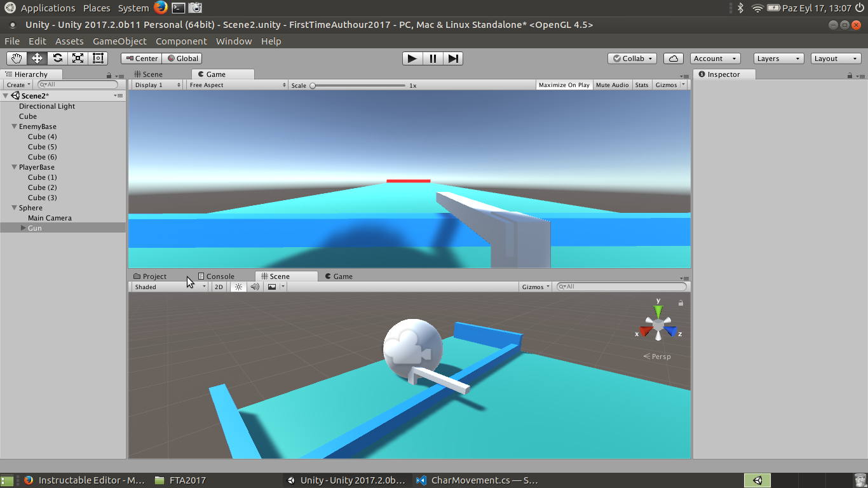Switch to the Console tab
The image size is (868, 488).
pyautogui.click(x=216, y=276)
